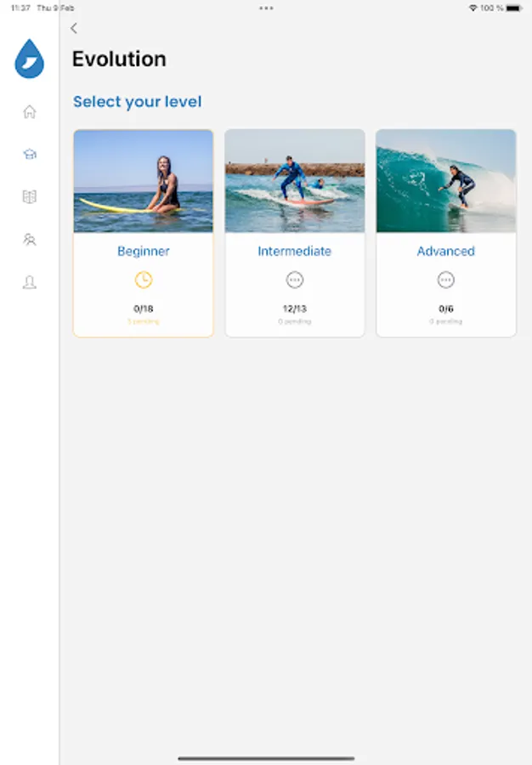Select the graduation cap sidebar icon
The width and height of the screenshot is (532, 765).
click(30, 154)
